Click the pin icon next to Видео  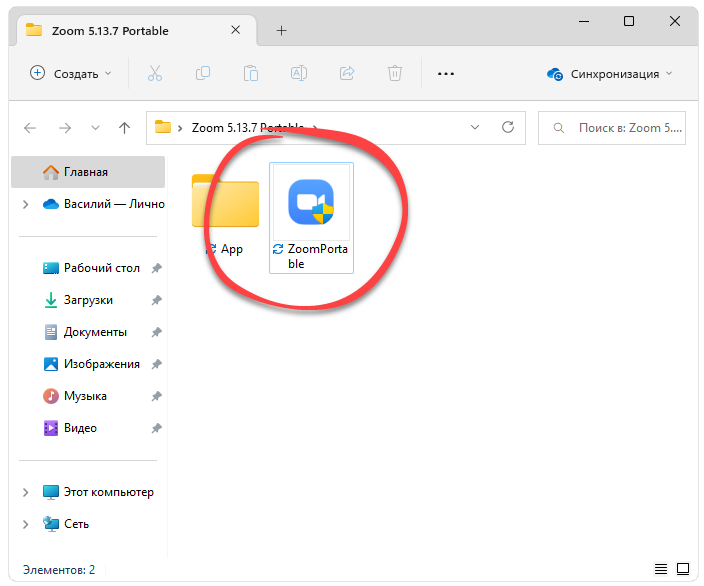click(156, 428)
